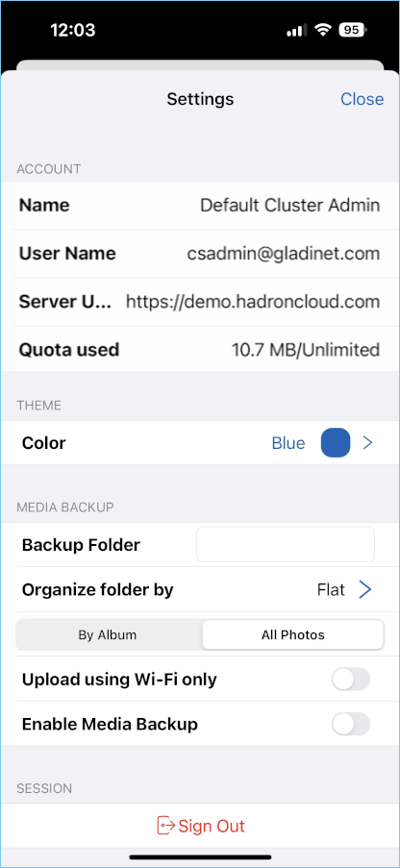Viewport: 400px width, 868px height.
Task: Tap the 12:03 clock in status bar
Action: coord(72,30)
